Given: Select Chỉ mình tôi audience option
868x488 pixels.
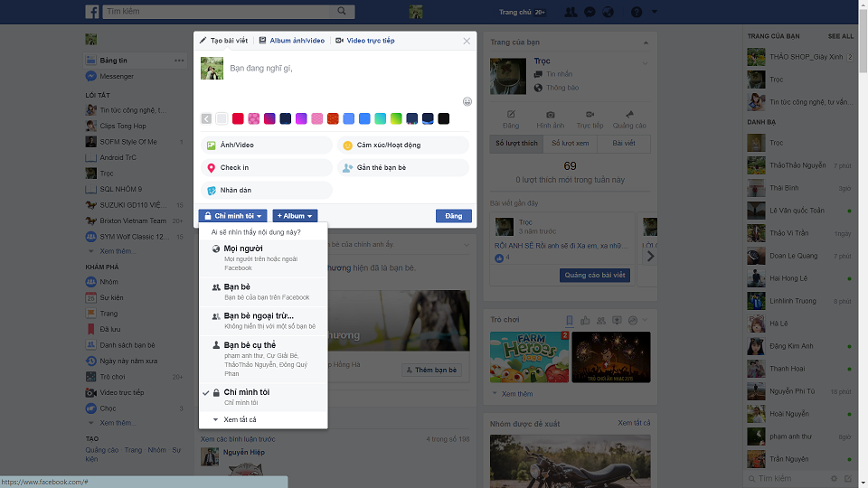Looking at the screenshot, I should coord(263,397).
